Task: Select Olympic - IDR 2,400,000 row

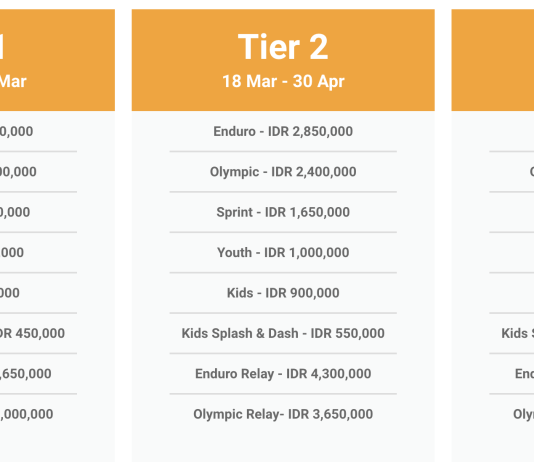Action: pos(283,172)
